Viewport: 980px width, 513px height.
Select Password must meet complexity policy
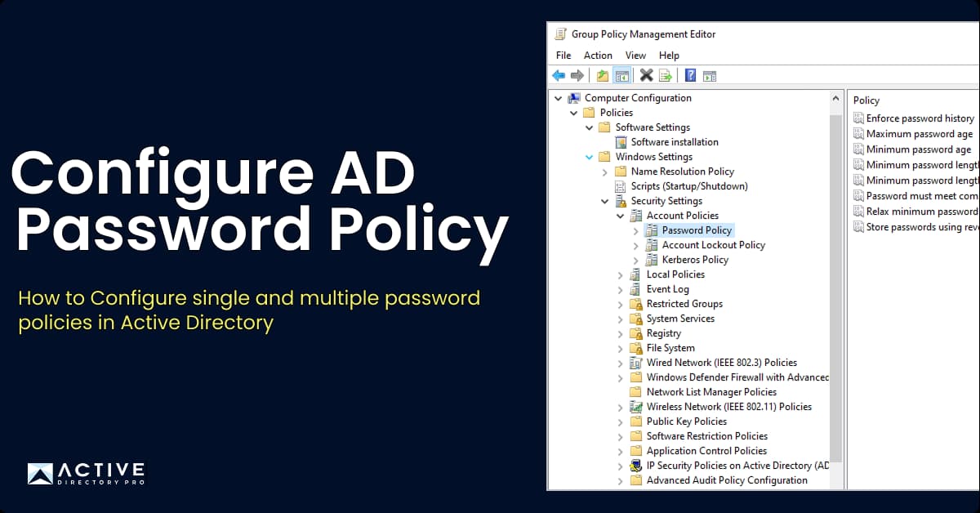tap(922, 196)
